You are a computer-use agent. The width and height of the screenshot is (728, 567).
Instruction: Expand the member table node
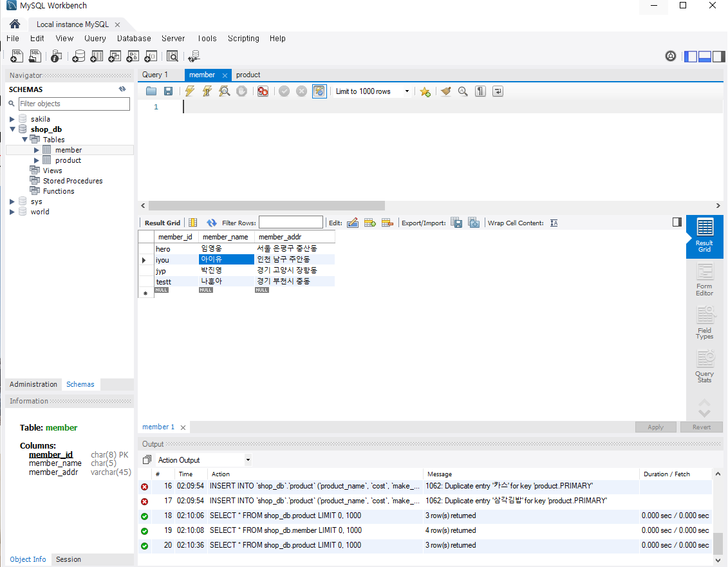pos(36,150)
